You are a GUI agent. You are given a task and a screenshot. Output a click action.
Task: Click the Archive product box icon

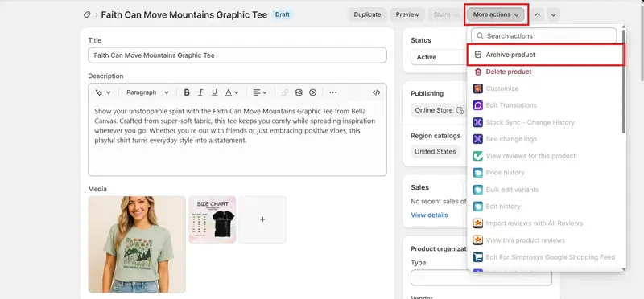tap(477, 55)
